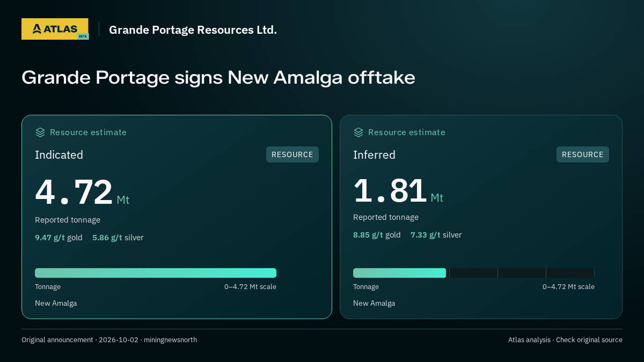Click RESOURCE badge on Indicated card
644x362 pixels.
click(x=292, y=154)
